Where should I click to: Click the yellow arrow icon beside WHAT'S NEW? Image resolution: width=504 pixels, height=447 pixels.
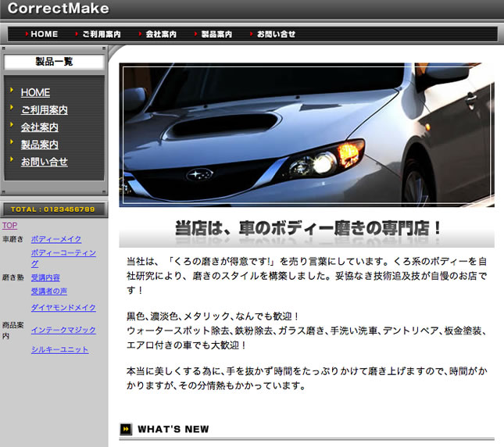(126, 429)
